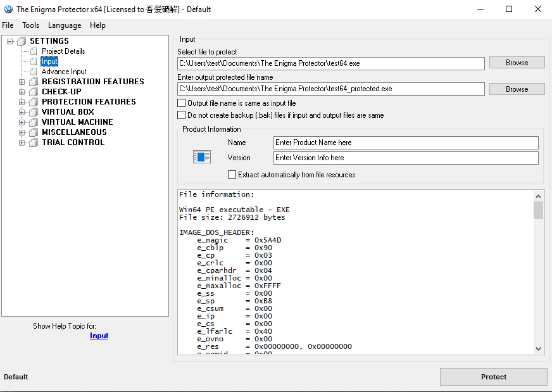The height and width of the screenshot is (392, 552).
Task: Open the Language menu
Action: tap(65, 25)
